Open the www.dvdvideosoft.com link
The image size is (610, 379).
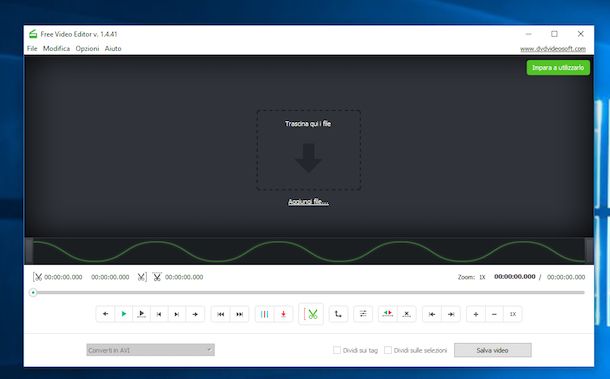click(553, 49)
